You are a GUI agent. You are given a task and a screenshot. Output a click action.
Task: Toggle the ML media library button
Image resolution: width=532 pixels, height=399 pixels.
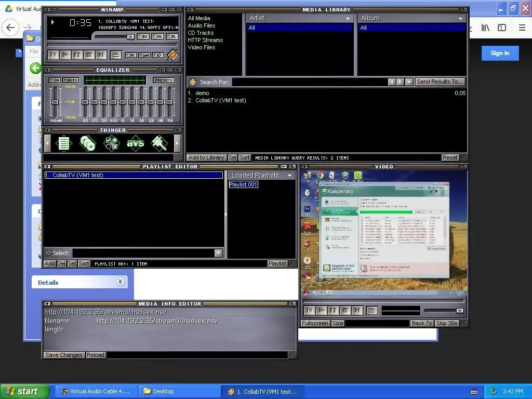tap(158, 36)
